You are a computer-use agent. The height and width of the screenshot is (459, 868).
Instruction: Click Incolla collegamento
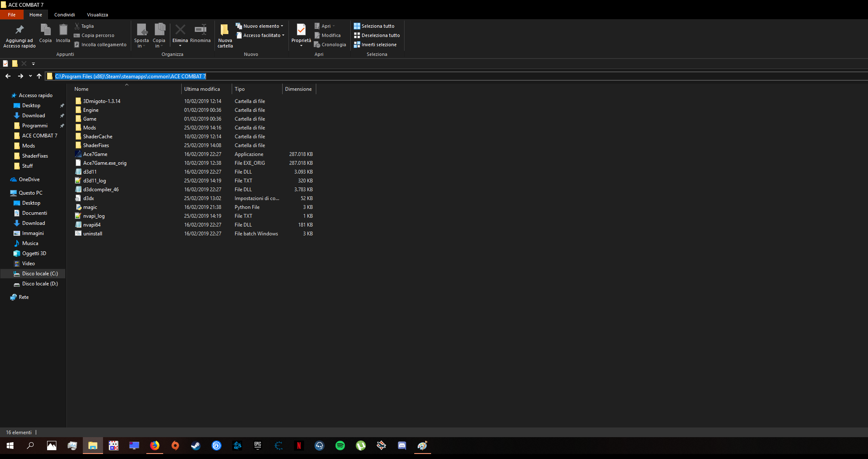click(100, 45)
